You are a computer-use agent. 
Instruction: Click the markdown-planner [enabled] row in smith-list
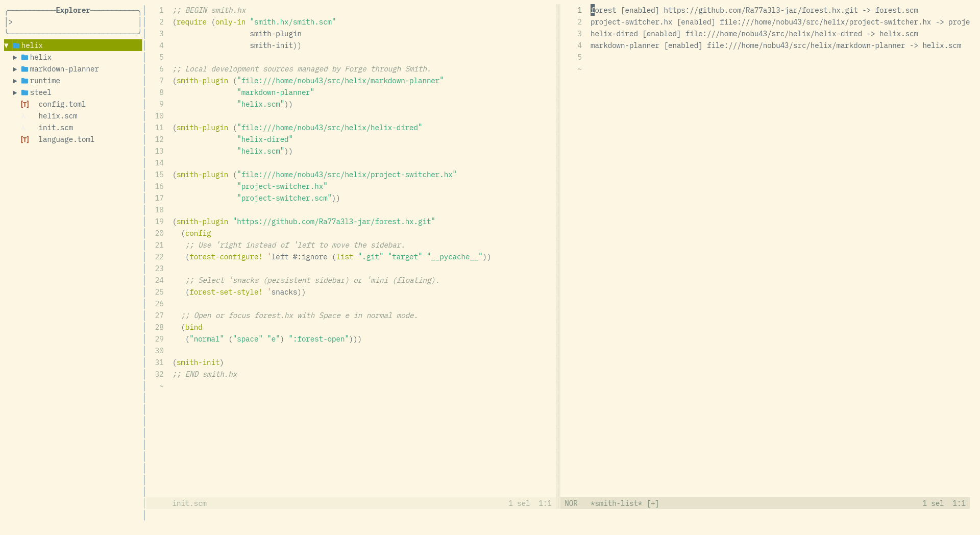[776, 45]
